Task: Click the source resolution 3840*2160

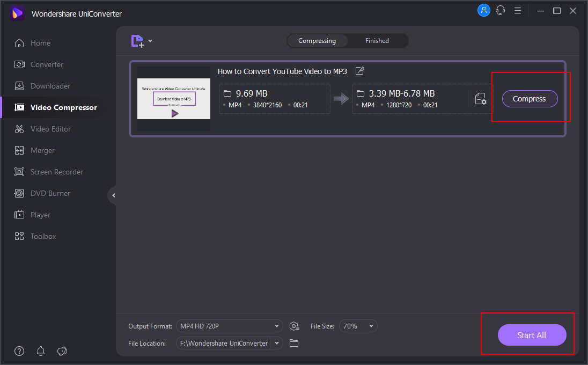Action: click(267, 105)
